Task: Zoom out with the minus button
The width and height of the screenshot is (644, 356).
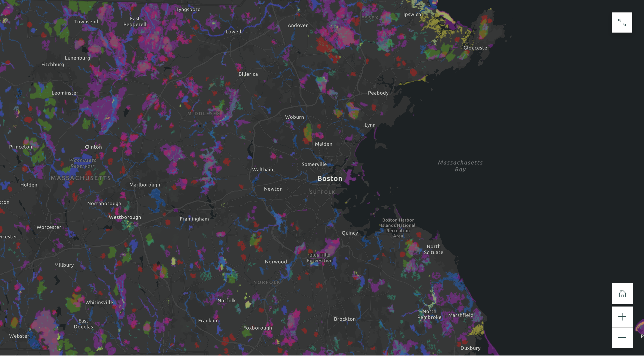Action: pos(622,338)
